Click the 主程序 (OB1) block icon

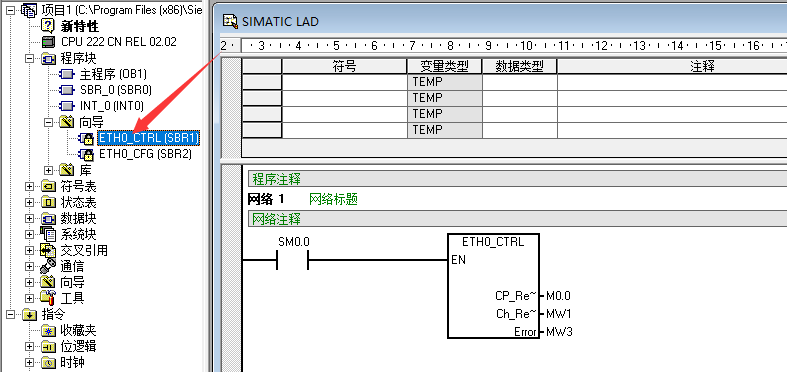(x=67, y=74)
